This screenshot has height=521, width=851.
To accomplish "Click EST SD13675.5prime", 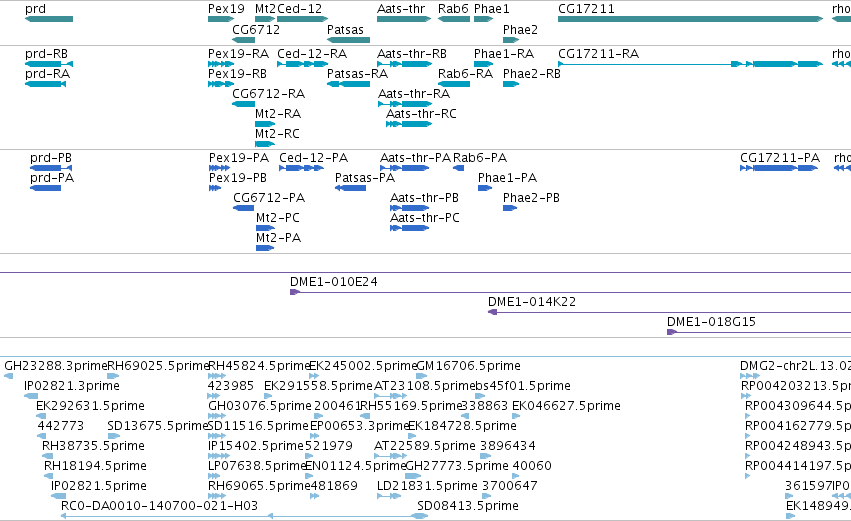I will click(x=158, y=427).
